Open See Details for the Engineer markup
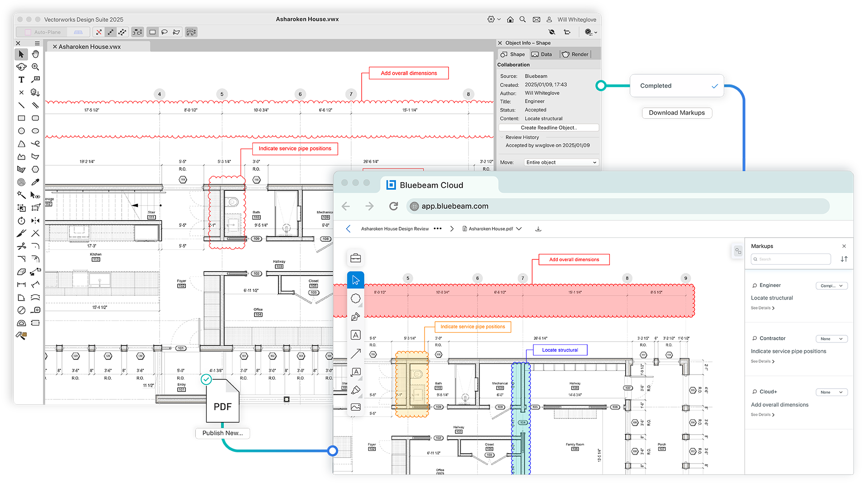Viewport: 868px width, 488px height. coord(762,308)
